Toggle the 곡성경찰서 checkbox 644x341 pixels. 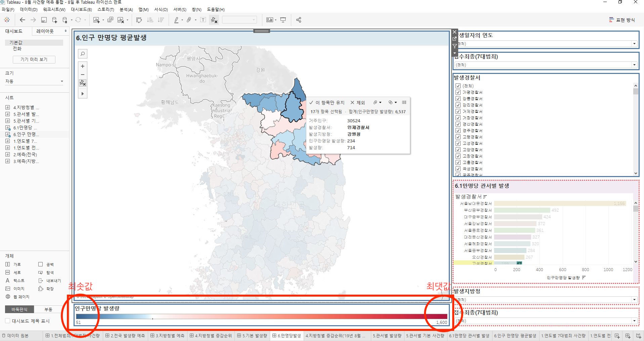click(458, 169)
